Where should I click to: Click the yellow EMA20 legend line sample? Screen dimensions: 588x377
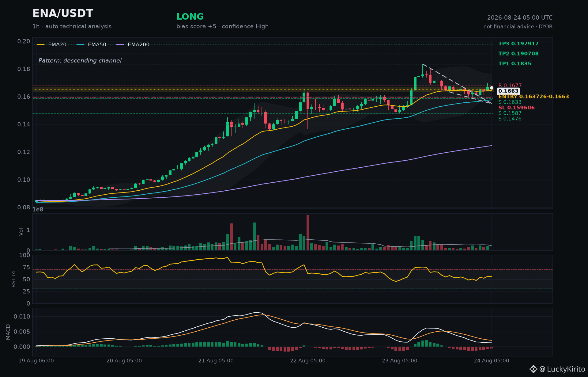point(41,44)
